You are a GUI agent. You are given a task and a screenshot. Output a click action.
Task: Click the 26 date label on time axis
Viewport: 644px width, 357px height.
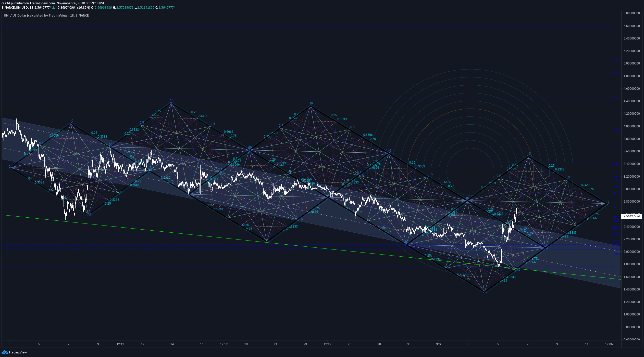point(350,344)
